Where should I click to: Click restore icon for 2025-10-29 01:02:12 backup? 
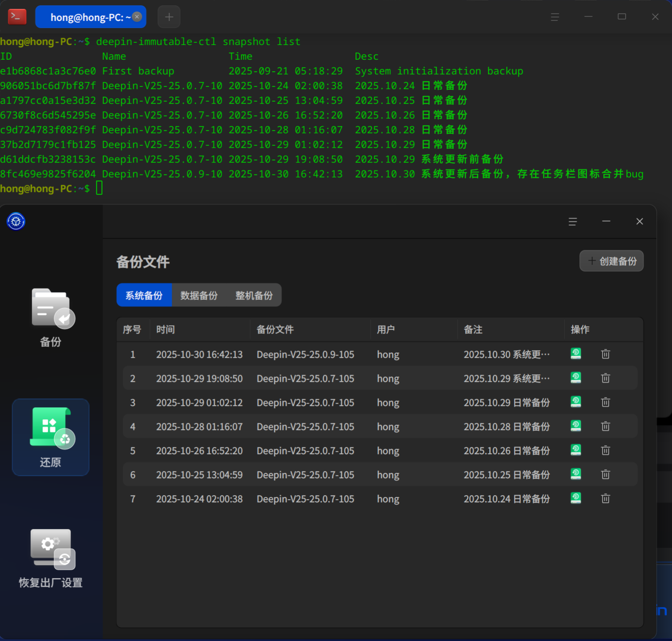pos(576,402)
